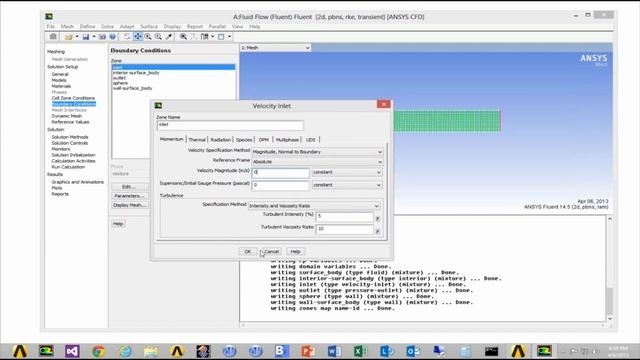
Task: Select the pan (four arrows) tool
Action: click(138, 37)
